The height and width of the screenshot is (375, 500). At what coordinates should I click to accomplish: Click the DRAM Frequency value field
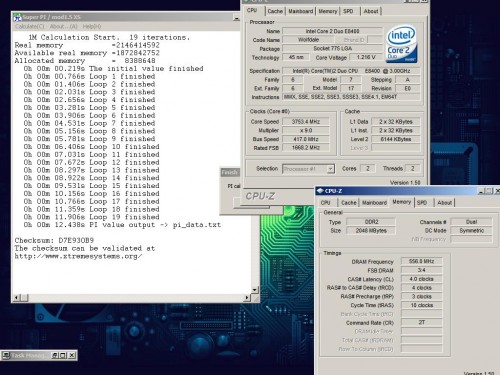(421, 261)
